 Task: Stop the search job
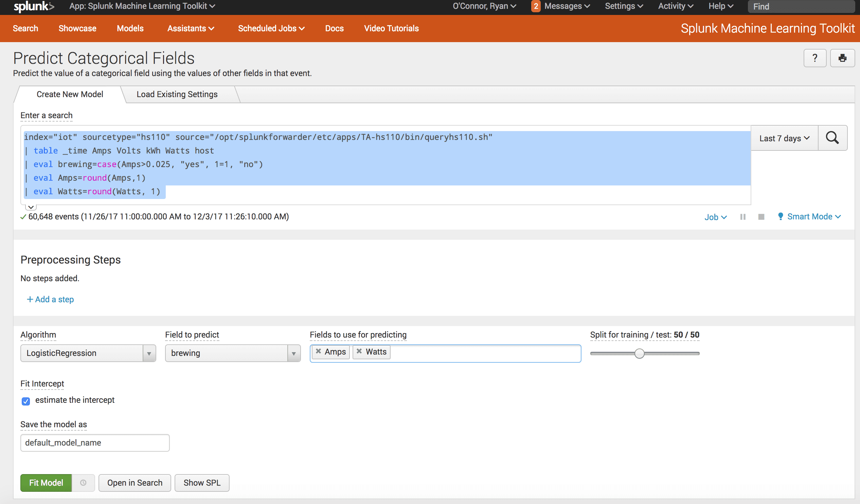coord(761,217)
